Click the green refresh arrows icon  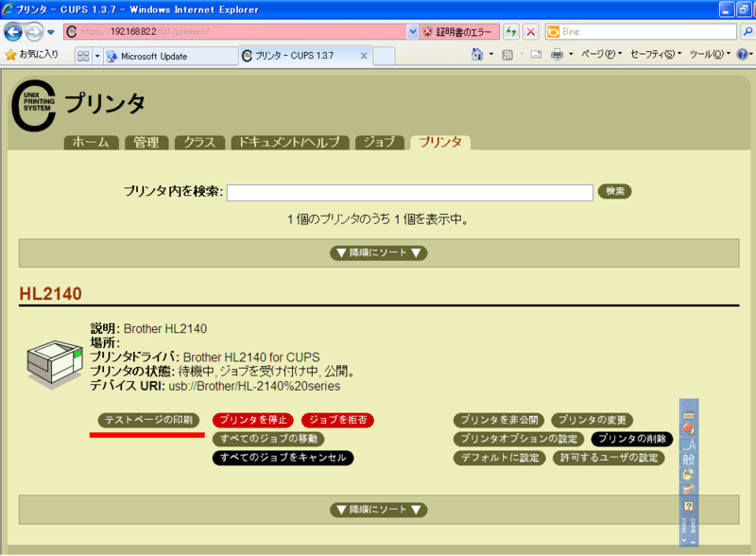(511, 32)
